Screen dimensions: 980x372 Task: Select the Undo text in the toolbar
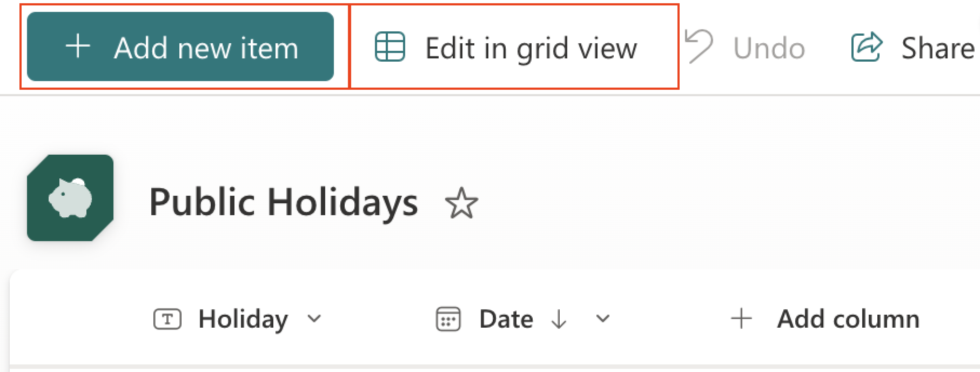click(769, 49)
